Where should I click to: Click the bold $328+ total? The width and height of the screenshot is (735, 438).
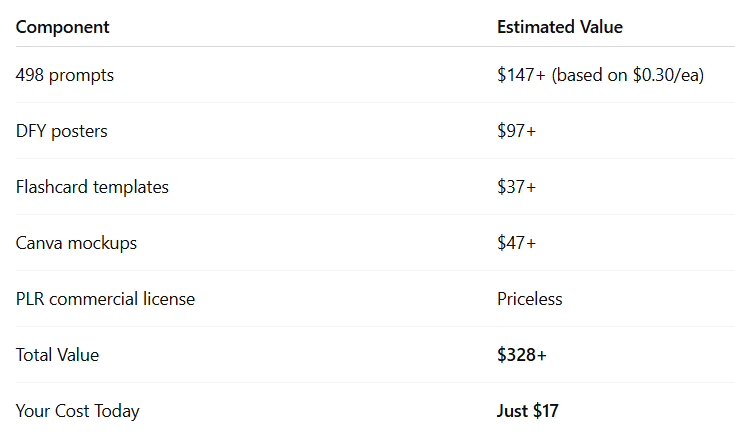(522, 355)
